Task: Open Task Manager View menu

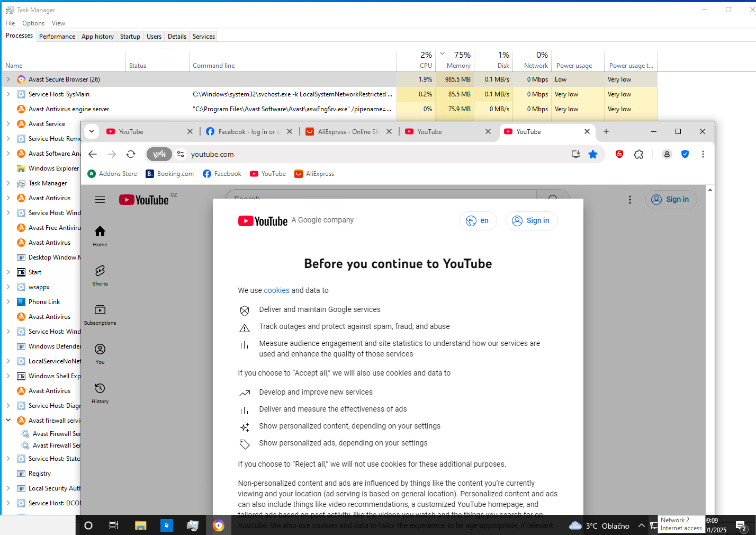Action: pyautogui.click(x=58, y=23)
